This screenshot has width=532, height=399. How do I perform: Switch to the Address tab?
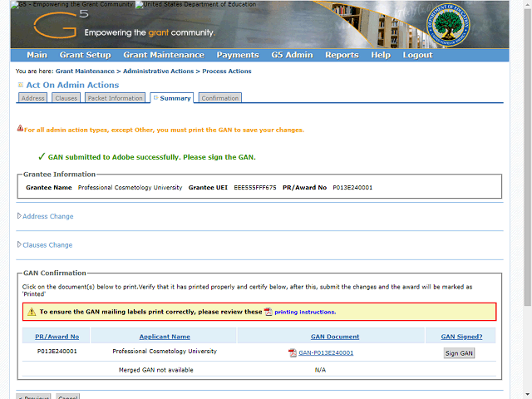(x=32, y=98)
